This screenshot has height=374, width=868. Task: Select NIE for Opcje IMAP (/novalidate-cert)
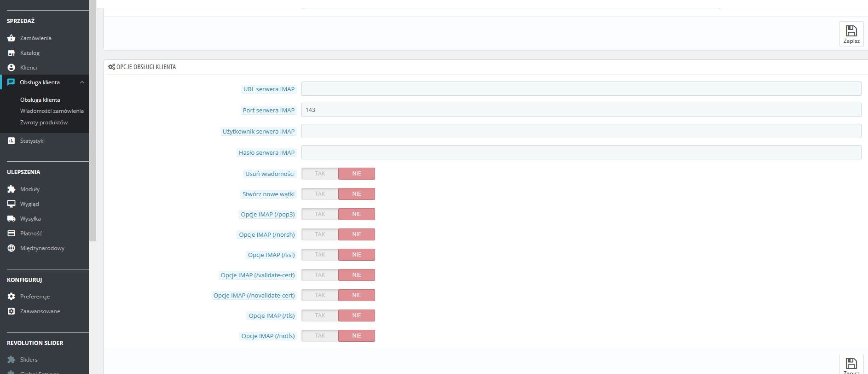pos(357,295)
